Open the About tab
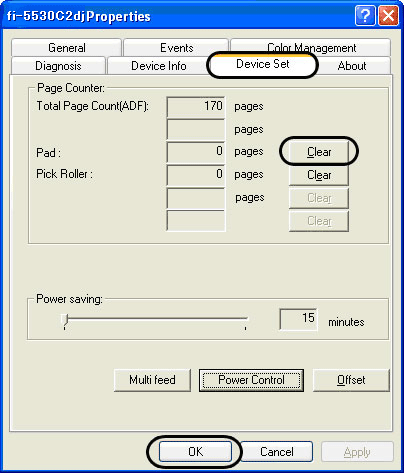 [352, 66]
